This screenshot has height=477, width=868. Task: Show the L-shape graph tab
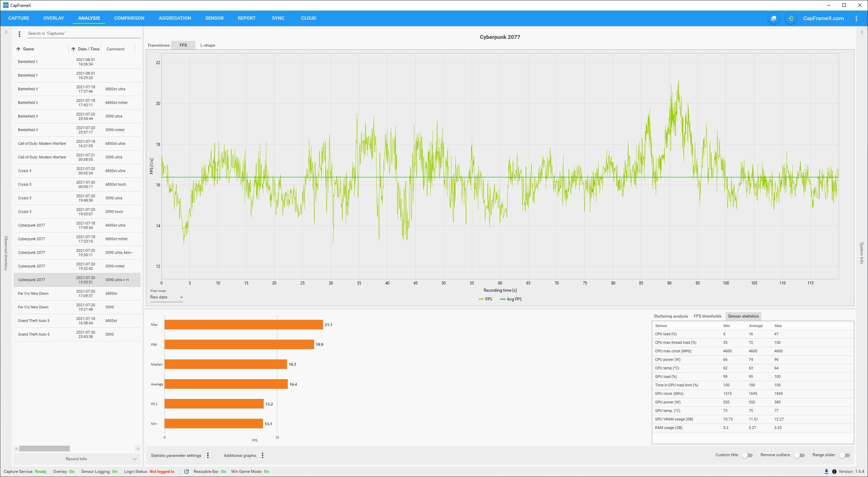tap(207, 45)
